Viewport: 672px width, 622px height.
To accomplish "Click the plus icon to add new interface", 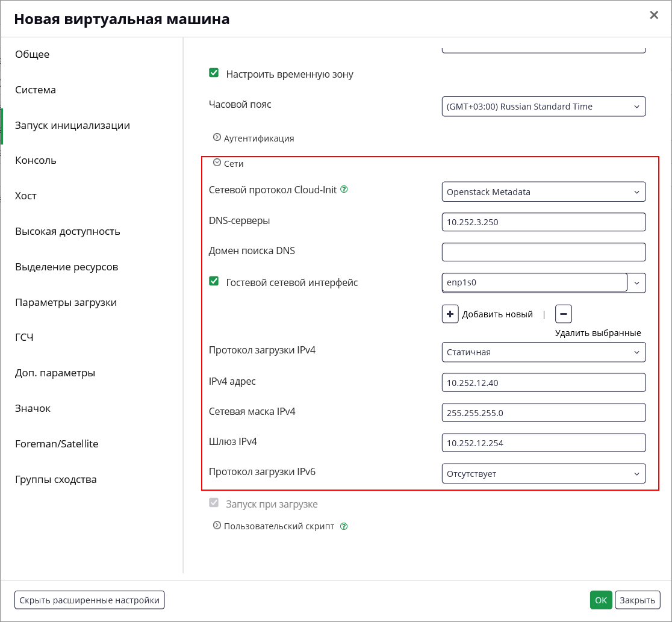I will click(x=450, y=314).
